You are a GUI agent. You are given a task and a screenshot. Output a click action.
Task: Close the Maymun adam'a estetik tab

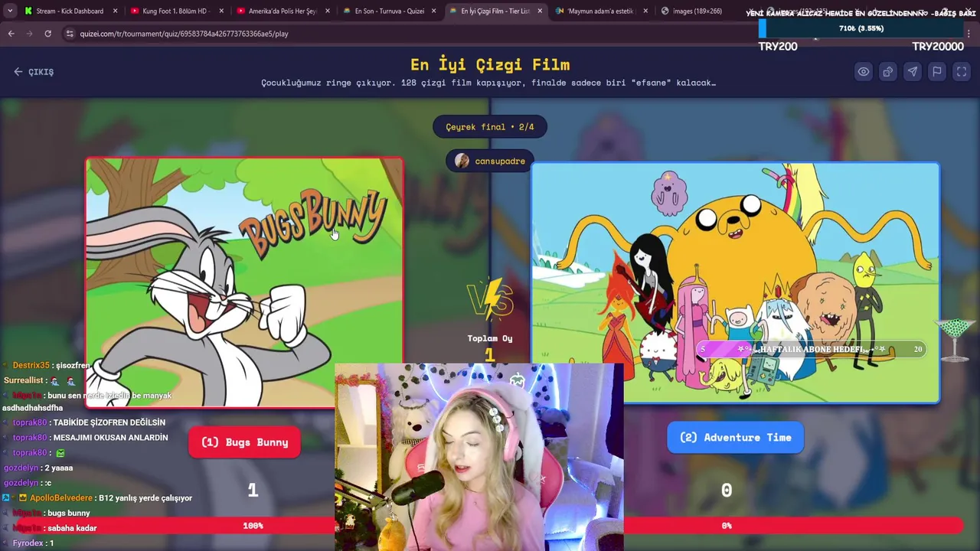coord(645,11)
